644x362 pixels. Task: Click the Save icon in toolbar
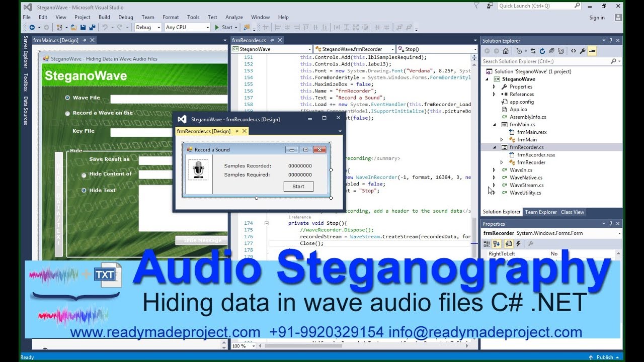click(x=84, y=28)
